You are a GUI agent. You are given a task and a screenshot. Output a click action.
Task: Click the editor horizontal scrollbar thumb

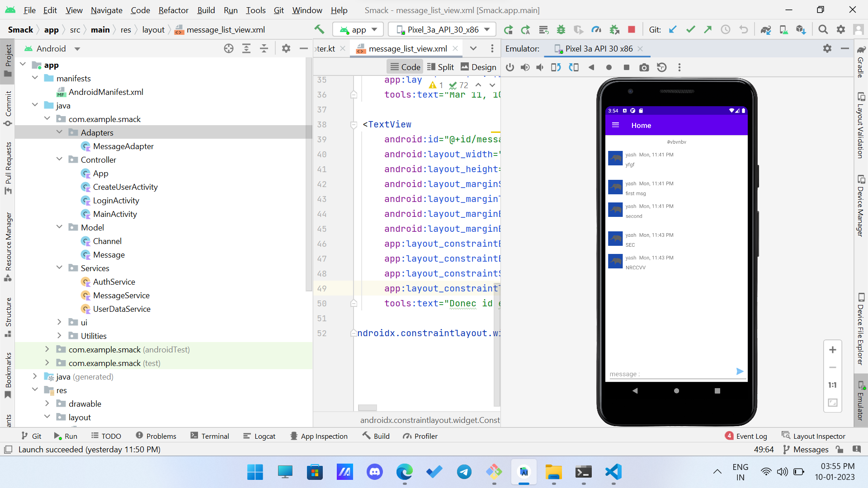pyautogui.click(x=367, y=407)
